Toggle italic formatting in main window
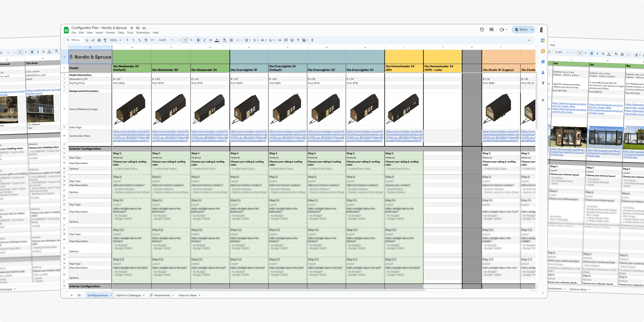644x322 pixels. 204,40
